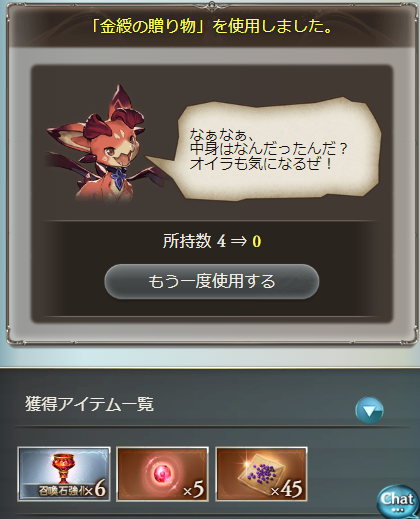
Task: Click the ellipsis dots under Chat
Action: pos(398,510)
